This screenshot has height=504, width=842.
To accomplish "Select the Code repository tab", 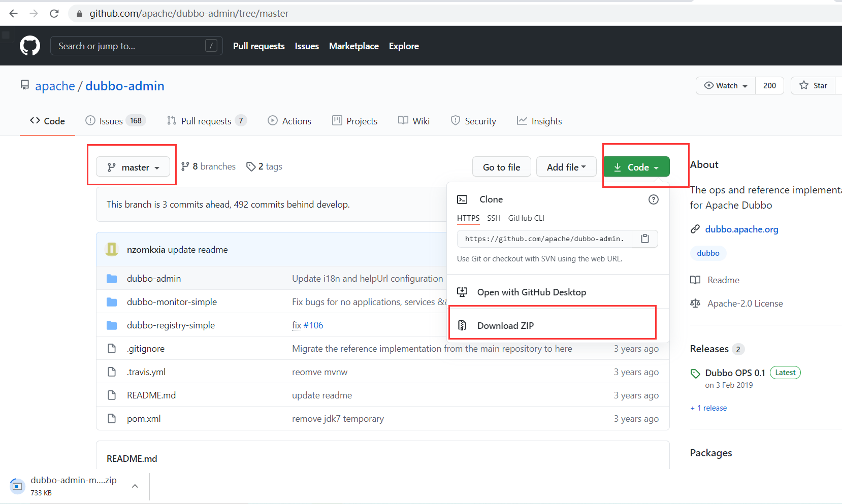I will (x=47, y=121).
